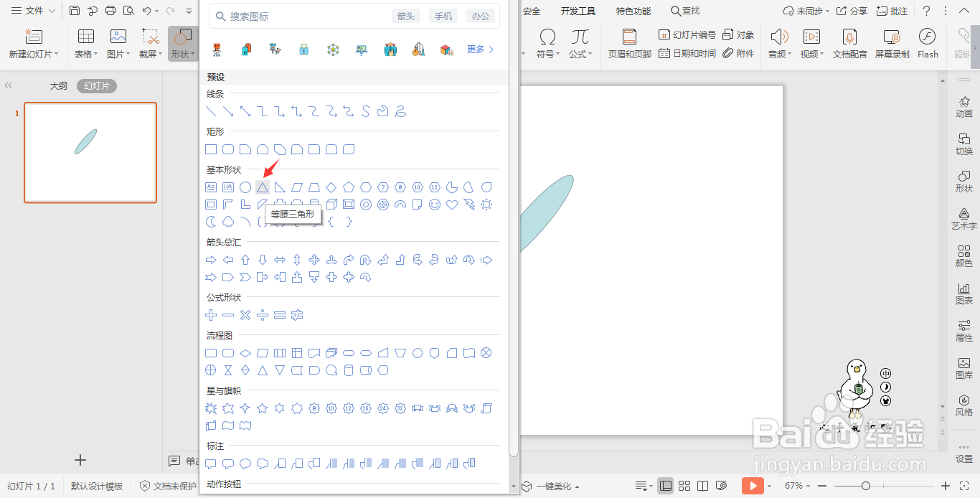Select the plus sign formula shape

pyautogui.click(x=211, y=315)
